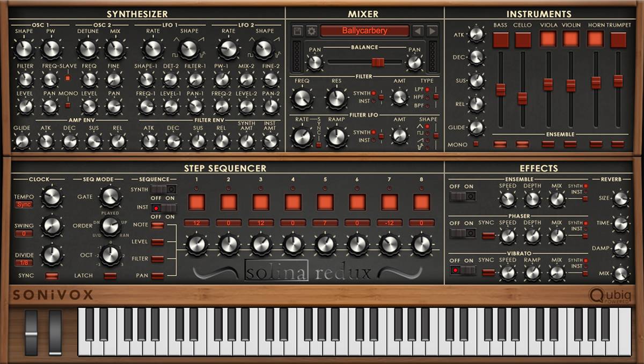Image resolution: width=644 pixels, height=364 pixels.
Task: Open the Tempo Sync value field
Action: 24,205
